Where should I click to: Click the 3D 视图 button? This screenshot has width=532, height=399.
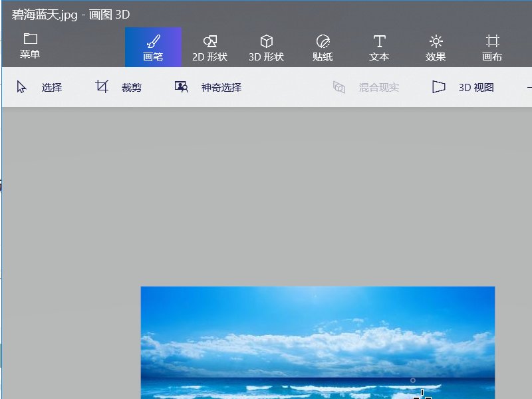pyautogui.click(x=465, y=86)
